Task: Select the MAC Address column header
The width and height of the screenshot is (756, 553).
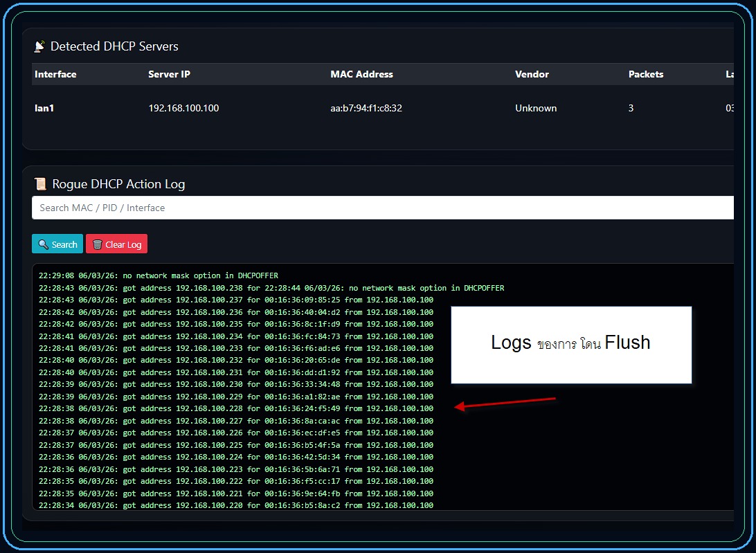Action: (x=361, y=74)
